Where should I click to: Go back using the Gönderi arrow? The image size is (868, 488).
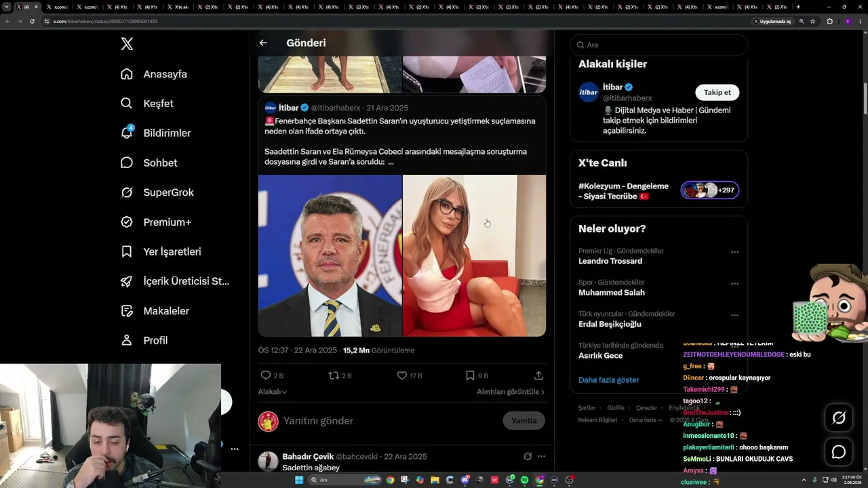pyautogui.click(x=263, y=43)
